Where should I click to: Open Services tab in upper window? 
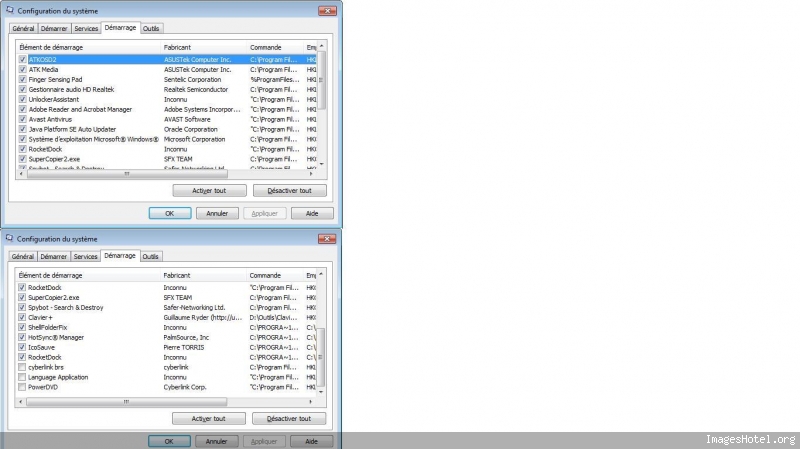86,29
